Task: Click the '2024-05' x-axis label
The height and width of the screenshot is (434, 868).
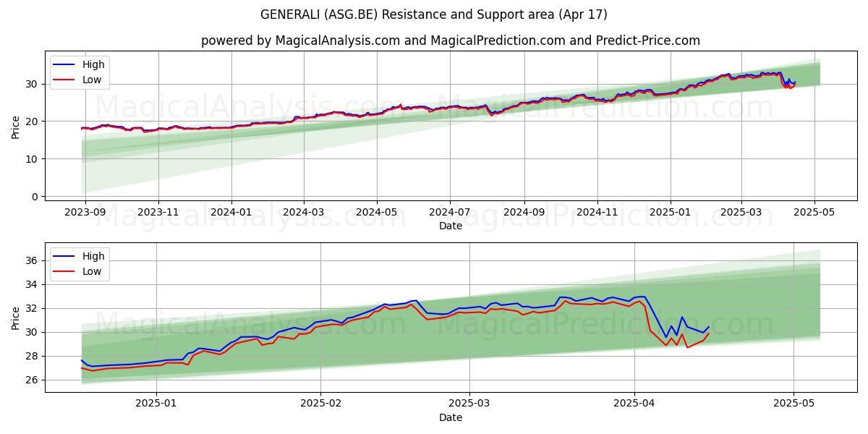Action: [x=377, y=213]
